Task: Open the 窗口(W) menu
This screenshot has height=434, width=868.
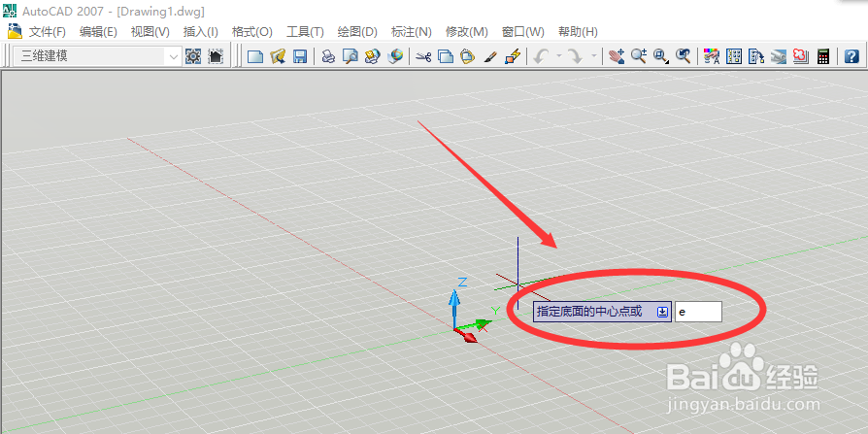Action: [x=522, y=32]
